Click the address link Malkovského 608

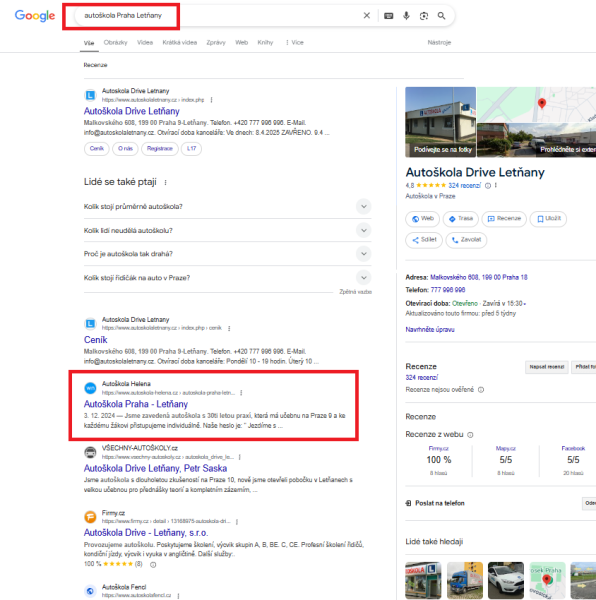pyautogui.click(x=479, y=277)
